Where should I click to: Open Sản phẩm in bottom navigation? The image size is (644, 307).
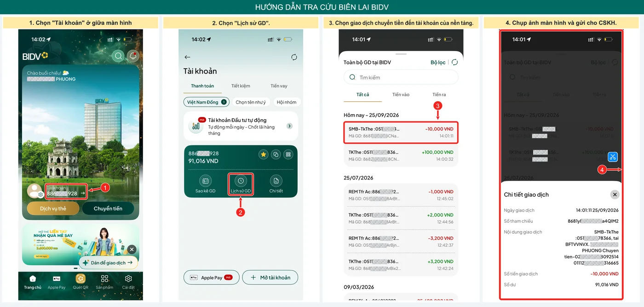(x=104, y=282)
